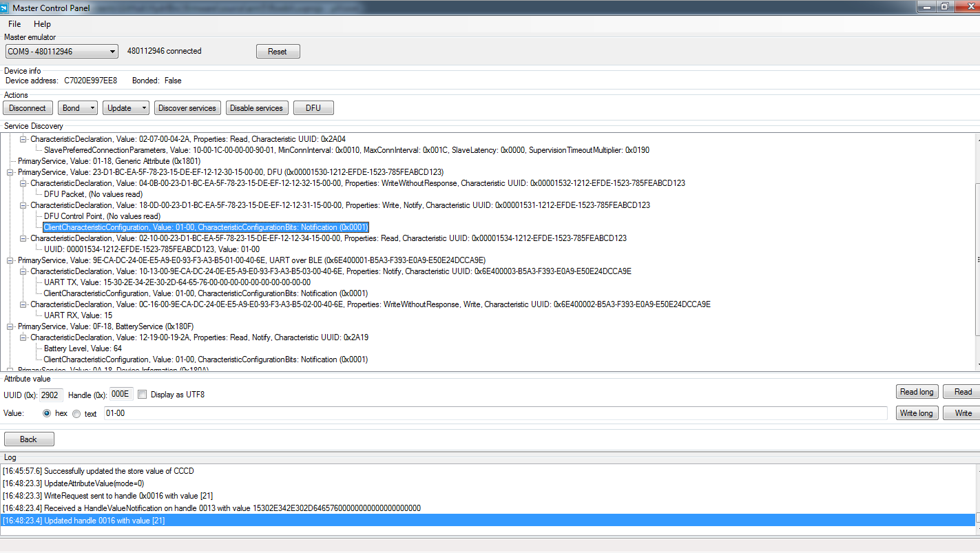Image resolution: width=980 pixels, height=553 pixels.
Task: Open the Help menu
Action: (42, 24)
